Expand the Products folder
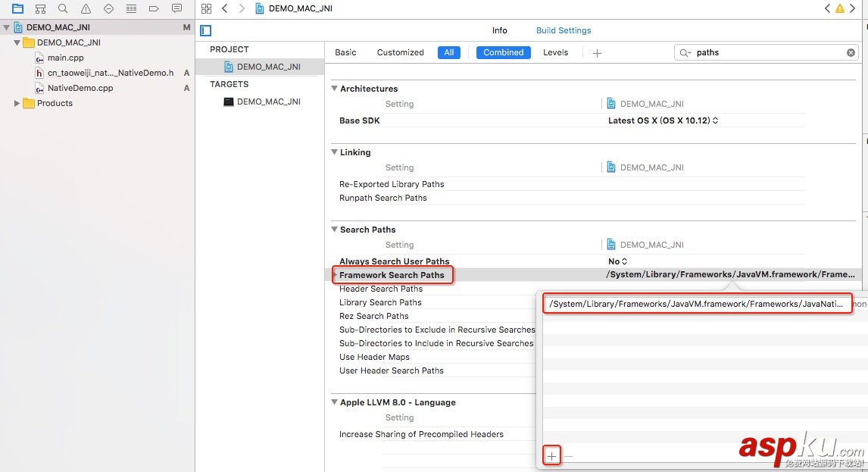Screen dimensions: 868x472 17,103
